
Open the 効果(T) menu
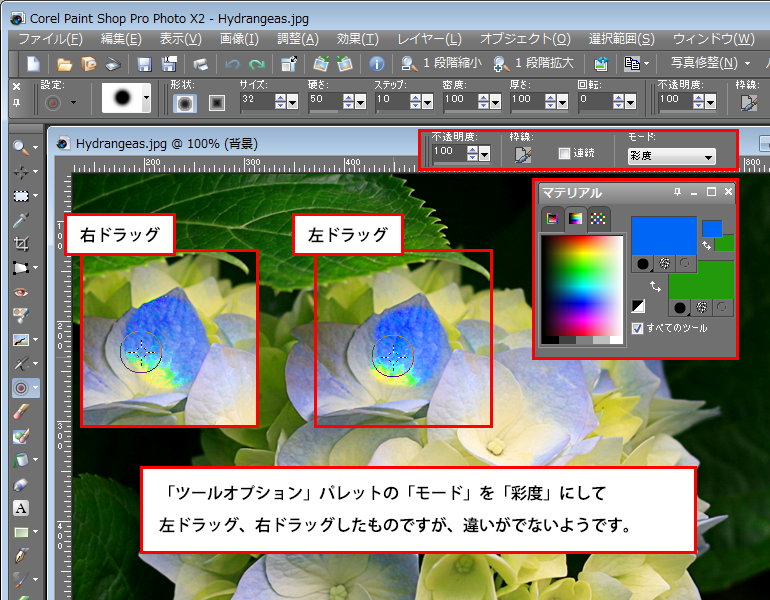(357, 39)
